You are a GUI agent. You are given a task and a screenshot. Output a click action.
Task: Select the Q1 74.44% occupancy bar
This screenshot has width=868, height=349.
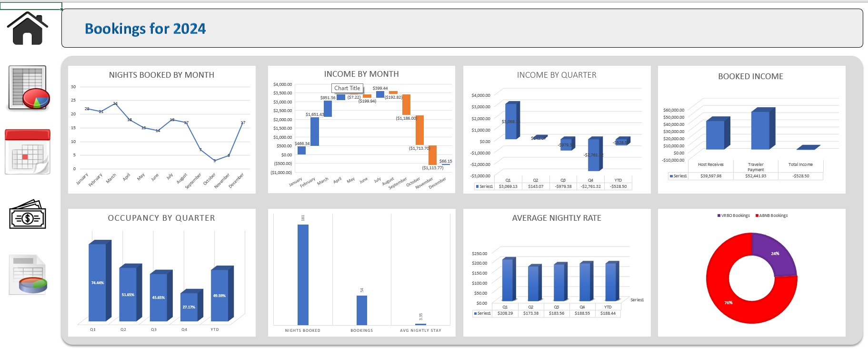click(x=100, y=280)
